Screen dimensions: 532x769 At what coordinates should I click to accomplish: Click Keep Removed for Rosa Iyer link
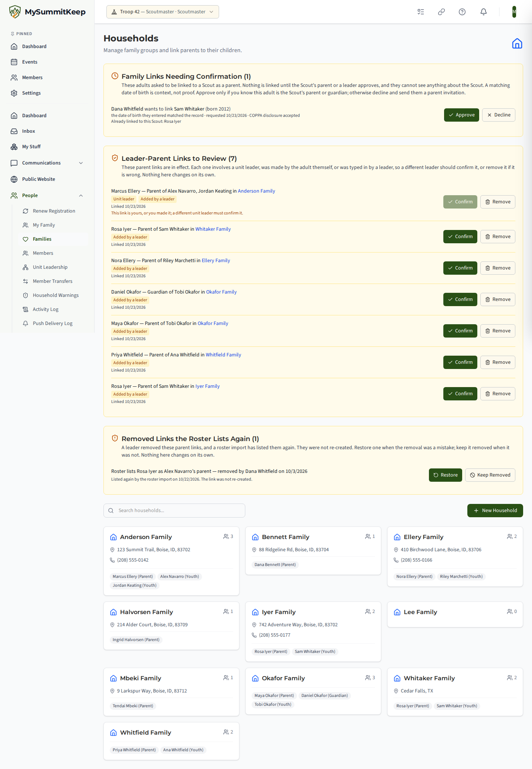pos(490,475)
